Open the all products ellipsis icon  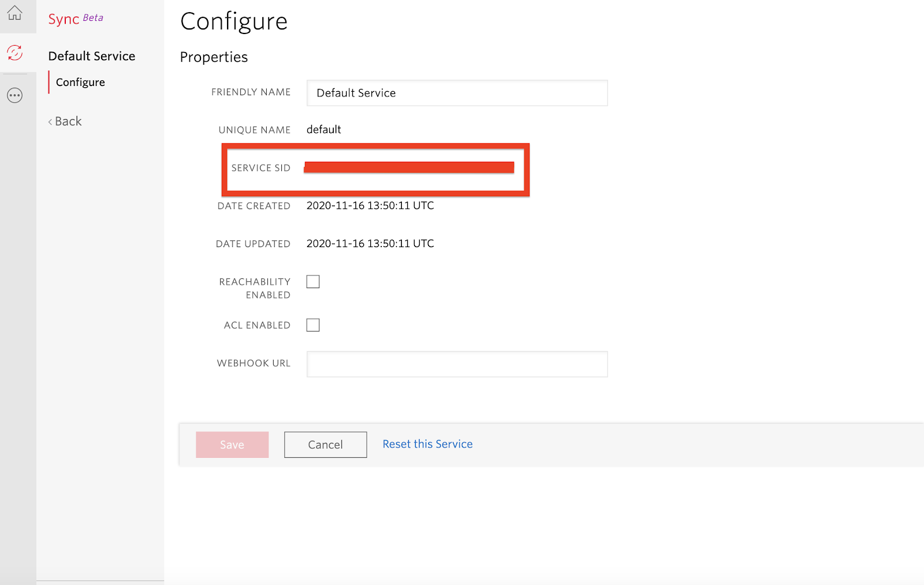coord(15,95)
